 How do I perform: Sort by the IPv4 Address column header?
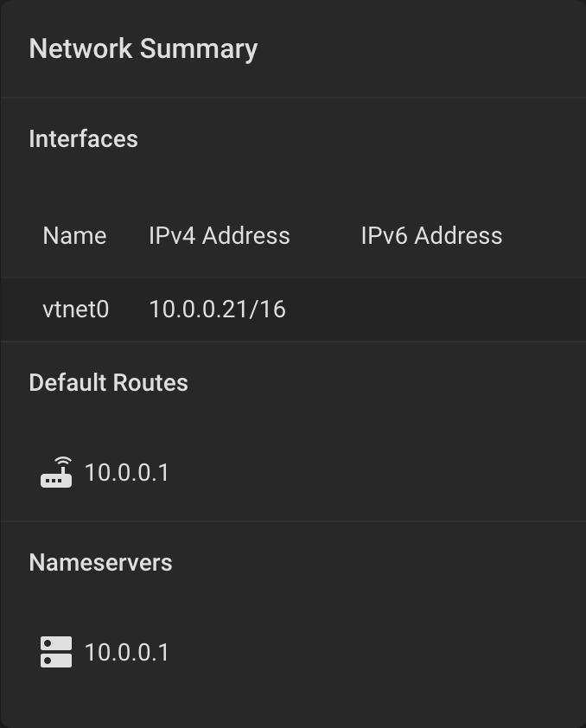click(219, 236)
